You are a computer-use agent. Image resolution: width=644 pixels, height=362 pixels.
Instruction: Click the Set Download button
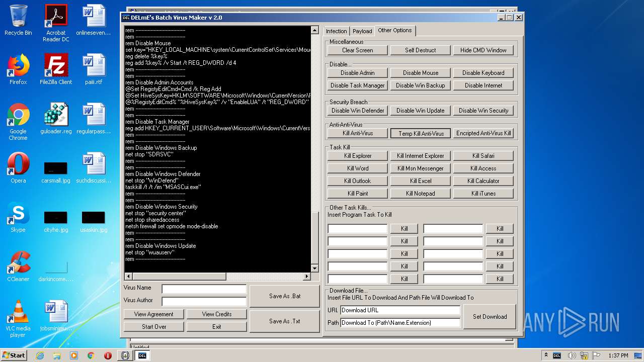point(490,317)
